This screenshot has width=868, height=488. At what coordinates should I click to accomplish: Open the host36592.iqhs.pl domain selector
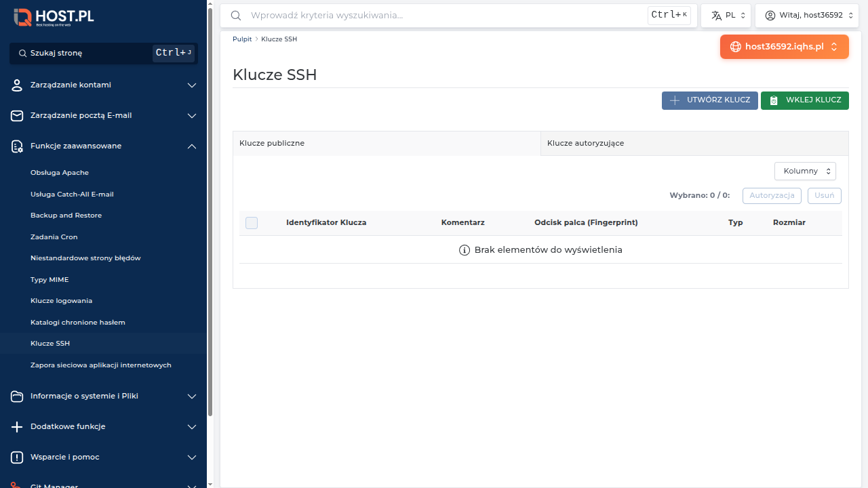pos(785,47)
